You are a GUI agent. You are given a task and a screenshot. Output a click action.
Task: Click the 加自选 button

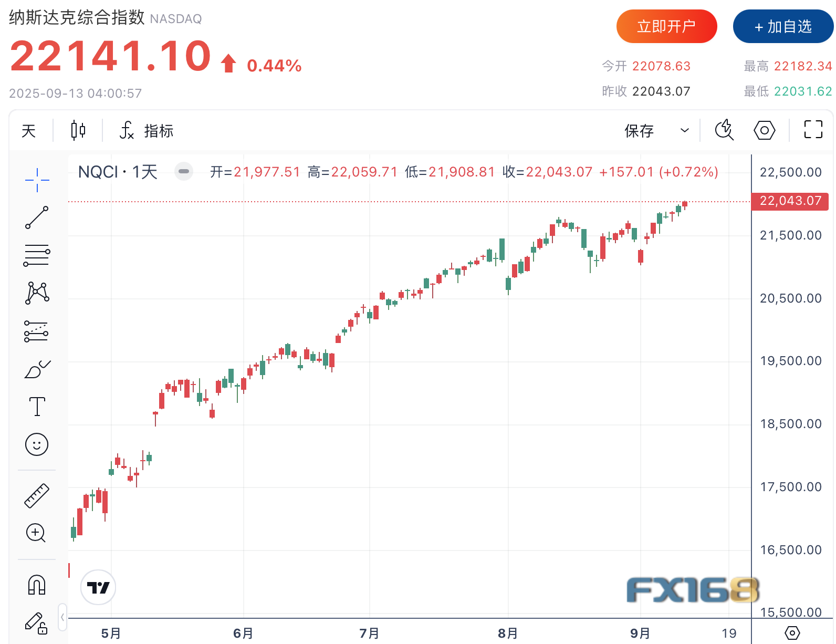tap(783, 26)
